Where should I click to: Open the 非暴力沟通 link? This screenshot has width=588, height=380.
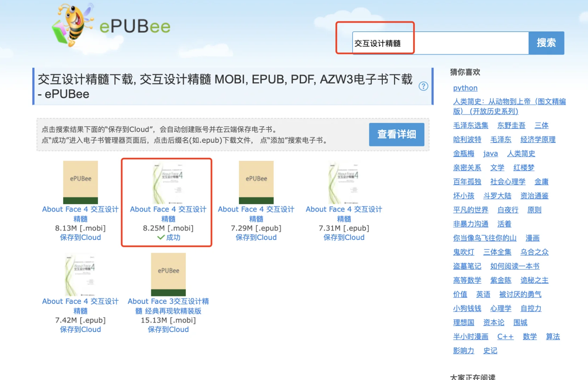[471, 224]
